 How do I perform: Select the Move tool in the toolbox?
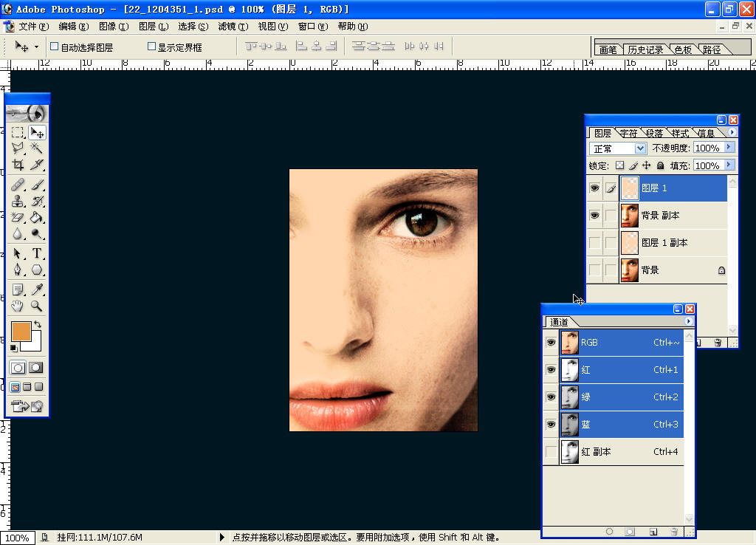[37, 132]
